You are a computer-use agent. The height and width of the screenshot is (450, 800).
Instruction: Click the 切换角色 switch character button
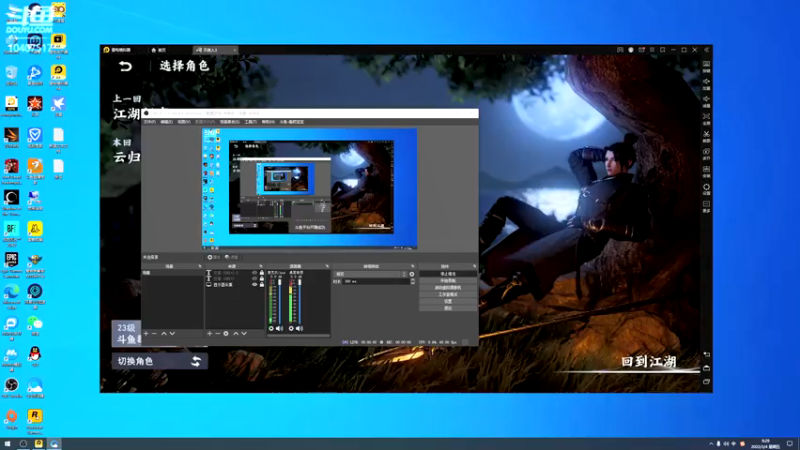pyautogui.click(x=159, y=361)
